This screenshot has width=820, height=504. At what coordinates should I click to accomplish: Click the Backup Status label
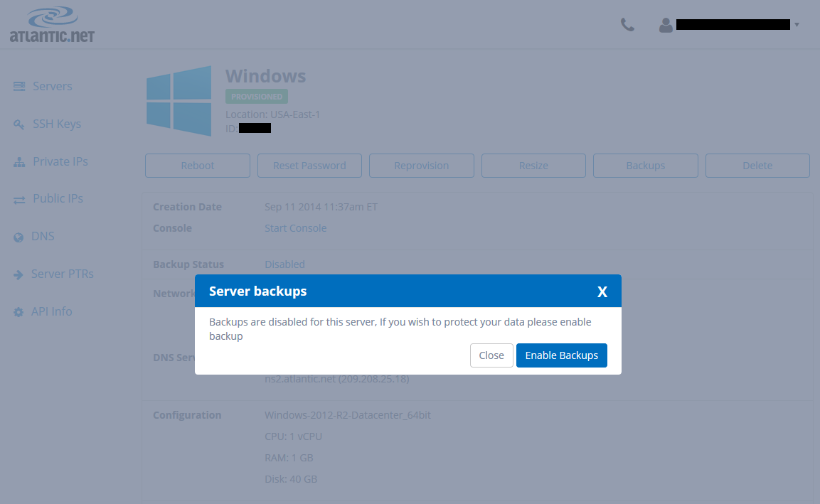pos(188,264)
